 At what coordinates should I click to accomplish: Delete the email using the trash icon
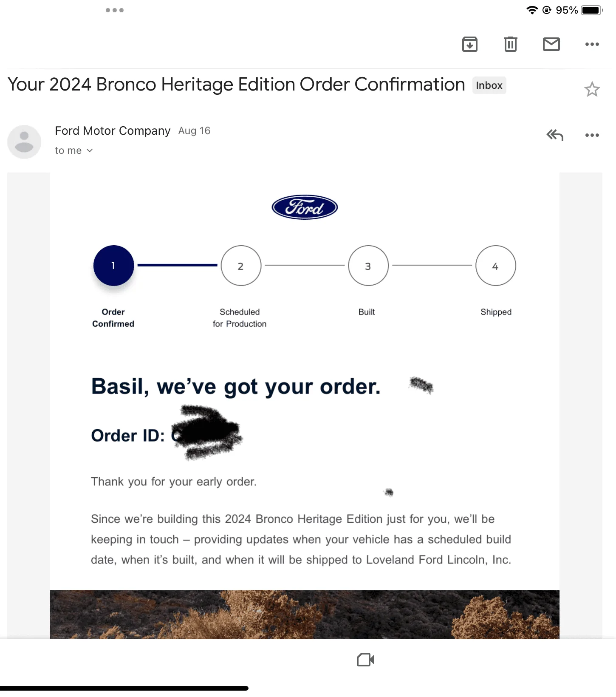tap(510, 44)
